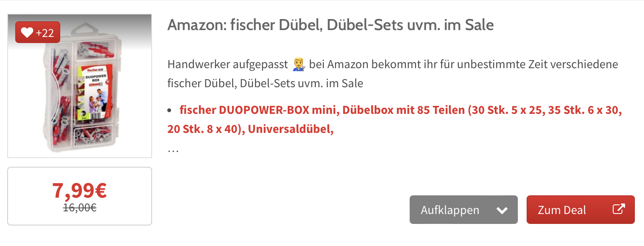Click the +22 likes counter
The height and width of the screenshot is (246, 644).
[45, 33]
